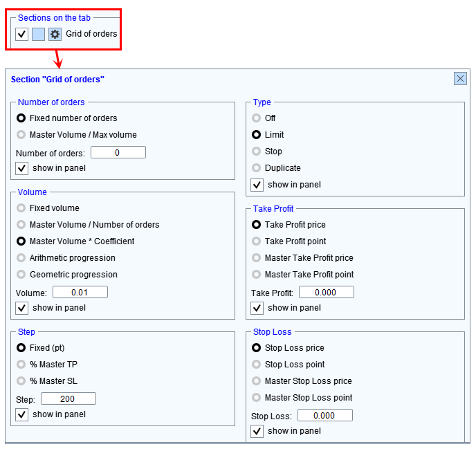Select Duplicate order type
This screenshot has height=449, width=476.
click(257, 168)
